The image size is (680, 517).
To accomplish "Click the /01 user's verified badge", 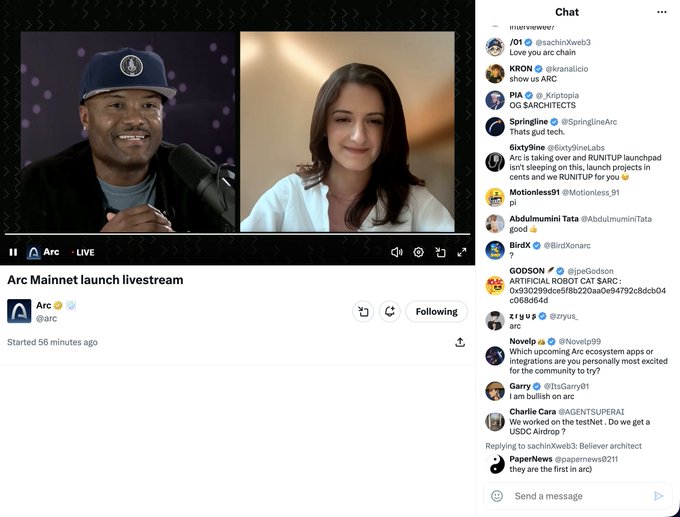I will click(528, 43).
